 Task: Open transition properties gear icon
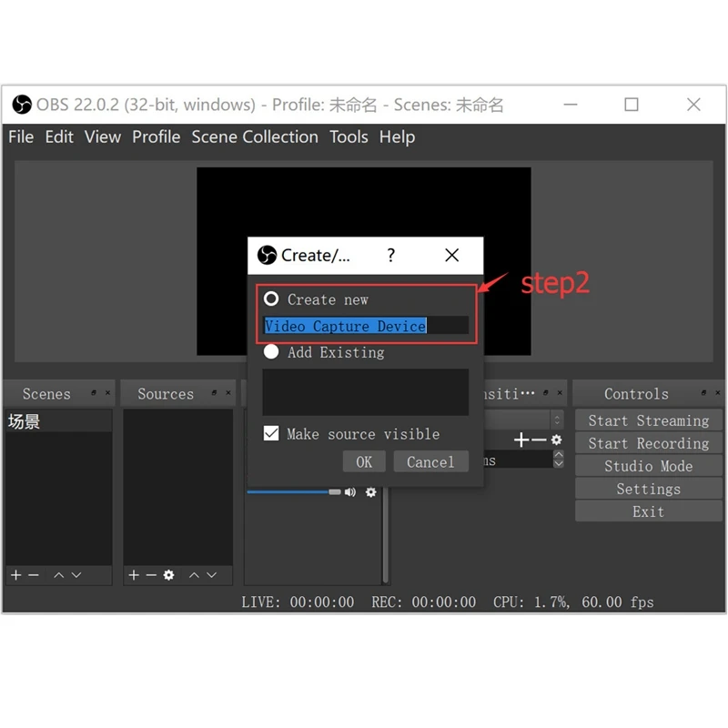tap(556, 440)
